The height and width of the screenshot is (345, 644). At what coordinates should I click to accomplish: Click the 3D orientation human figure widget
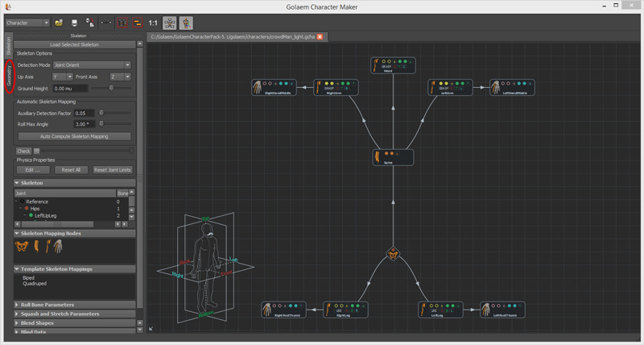(x=205, y=268)
